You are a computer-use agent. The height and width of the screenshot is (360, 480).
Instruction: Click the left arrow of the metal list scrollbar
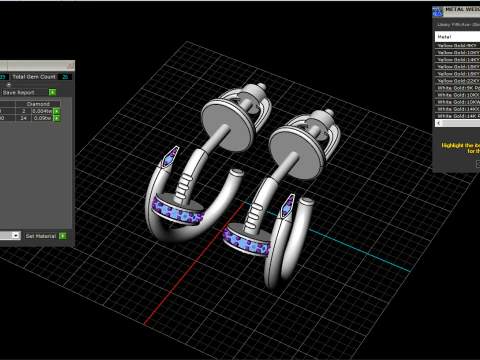tap(439, 123)
